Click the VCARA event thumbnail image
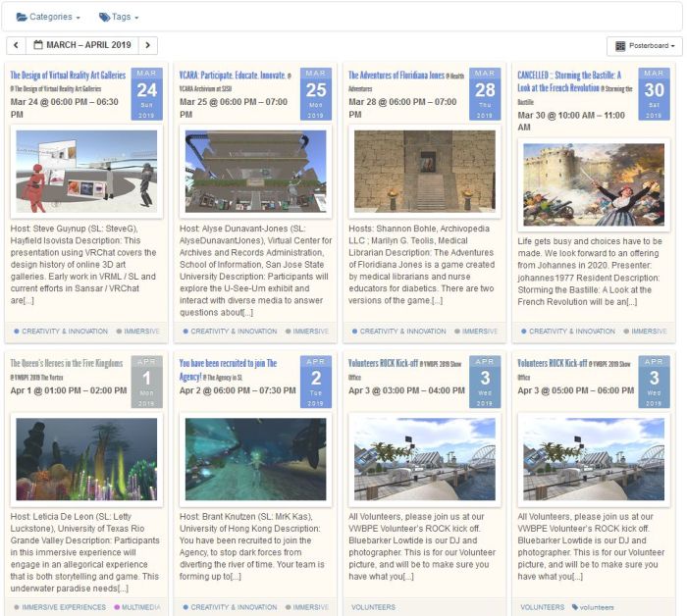Screen dimensions: 687x616 255,171
